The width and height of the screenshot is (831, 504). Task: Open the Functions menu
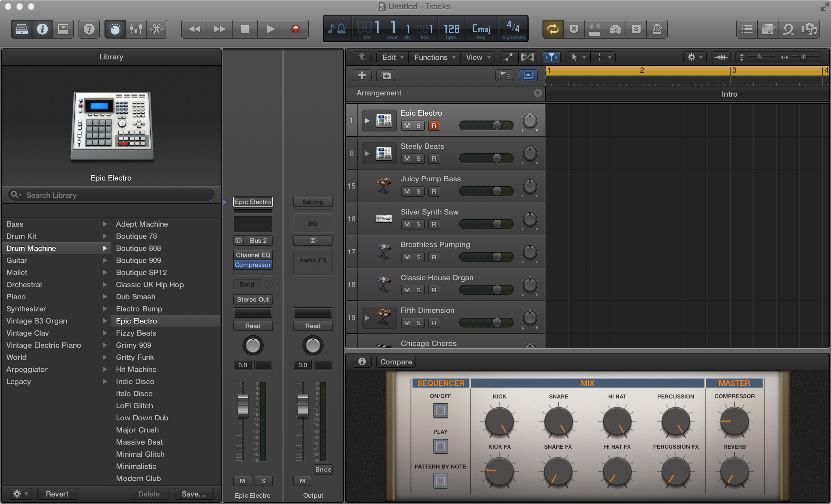coord(434,57)
